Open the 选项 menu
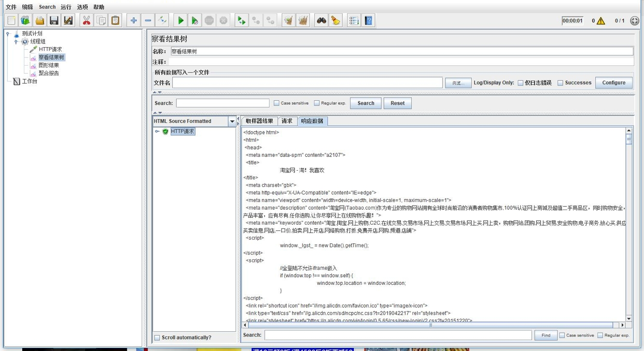This screenshot has width=644, height=351. [83, 7]
